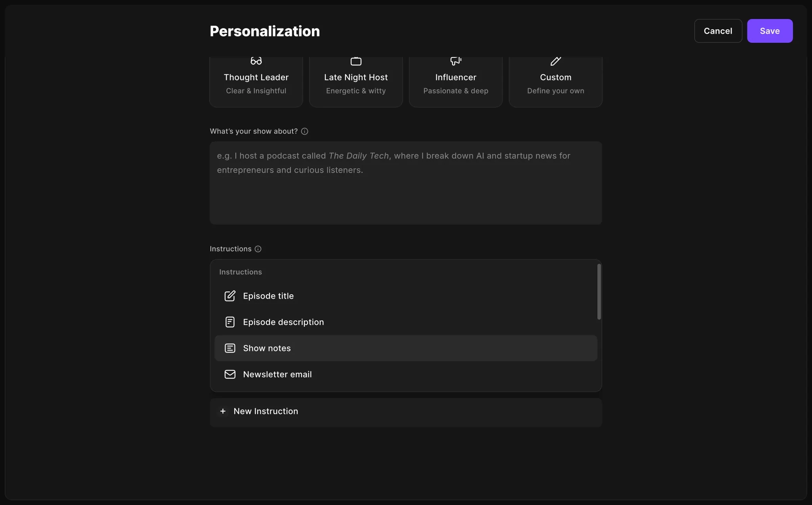The height and width of the screenshot is (505, 812).
Task: Open the Newsletter email instruction
Action: coord(406,374)
